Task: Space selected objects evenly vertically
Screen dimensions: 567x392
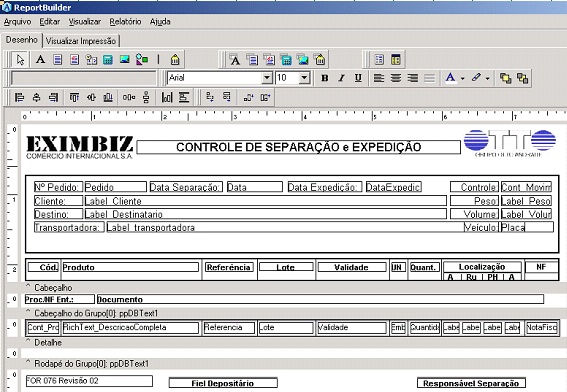Action: pyautogui.click(x=146, y=97)
